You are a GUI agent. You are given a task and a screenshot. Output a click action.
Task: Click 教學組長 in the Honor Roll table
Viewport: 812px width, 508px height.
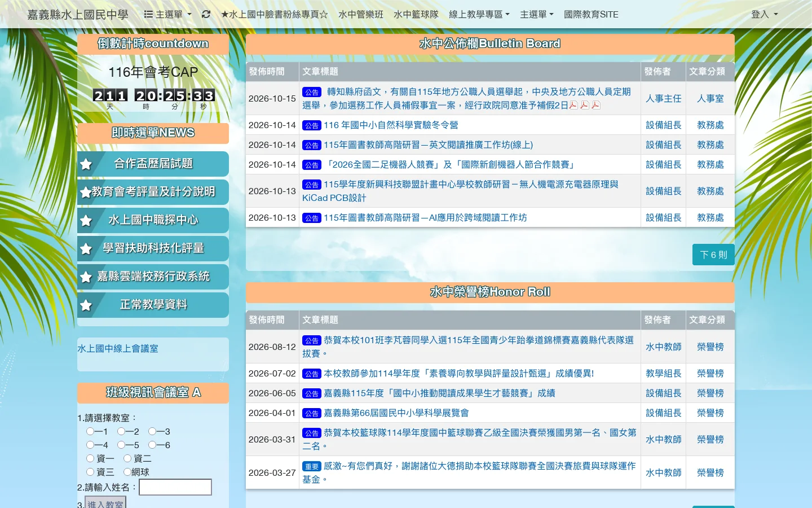click(664, 373)
